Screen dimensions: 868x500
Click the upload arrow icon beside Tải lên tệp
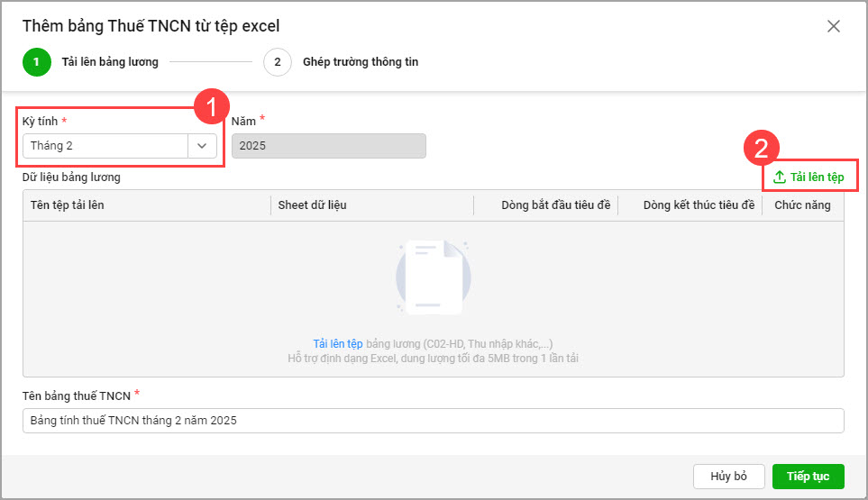[x=780, y=177]
